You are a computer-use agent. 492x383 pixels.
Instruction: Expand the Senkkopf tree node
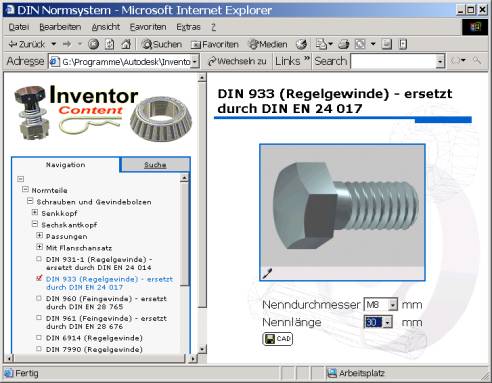coord(35,212)
